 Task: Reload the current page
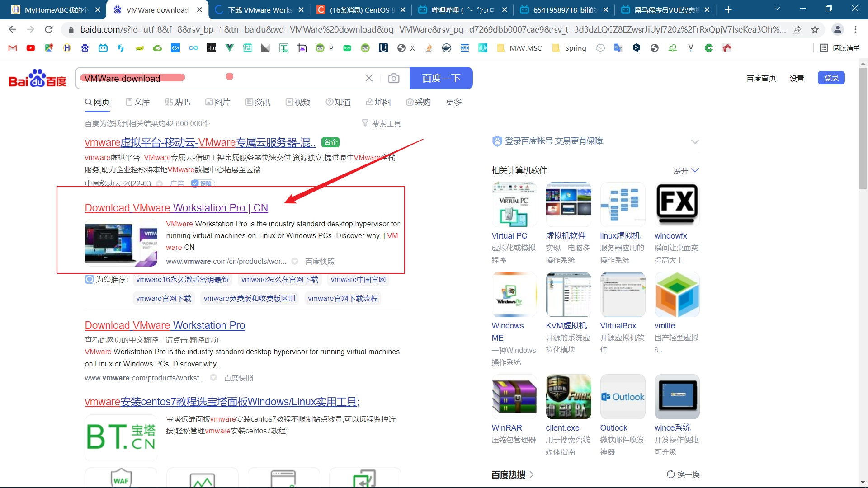click(49, 29)
